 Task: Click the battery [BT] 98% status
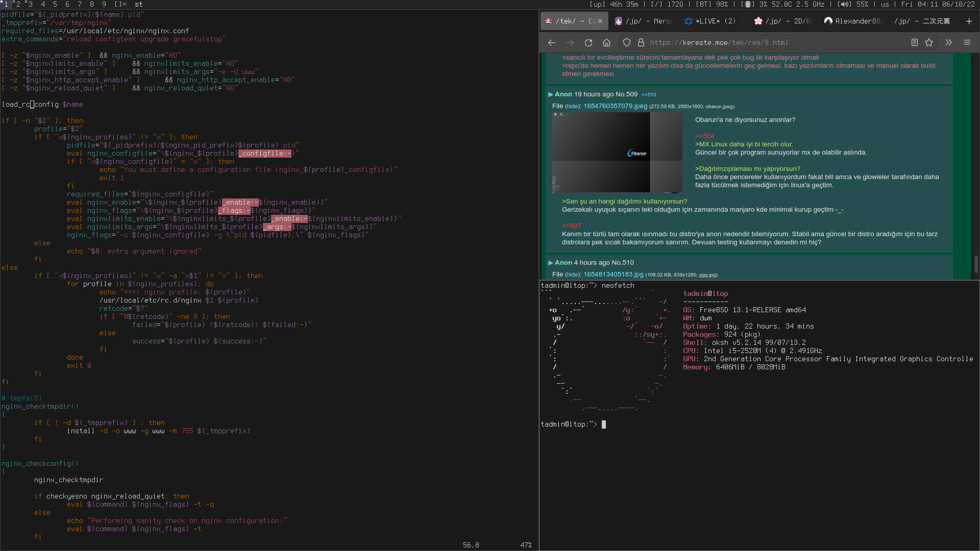pyautogui.click(x=712, y=4)
